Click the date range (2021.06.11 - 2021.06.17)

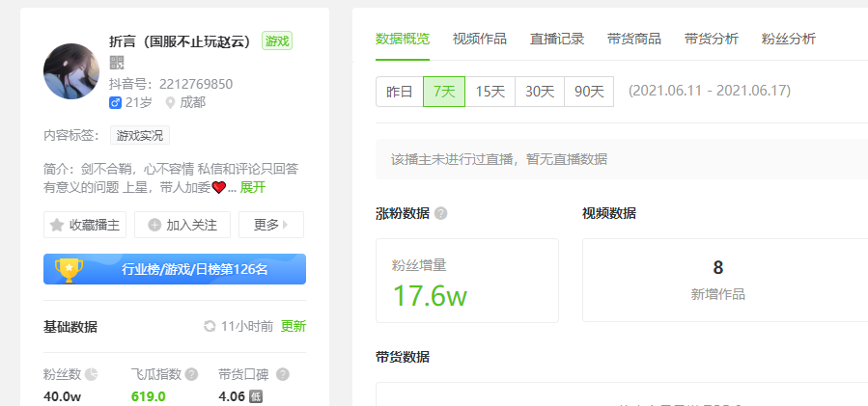coord(709,91)
